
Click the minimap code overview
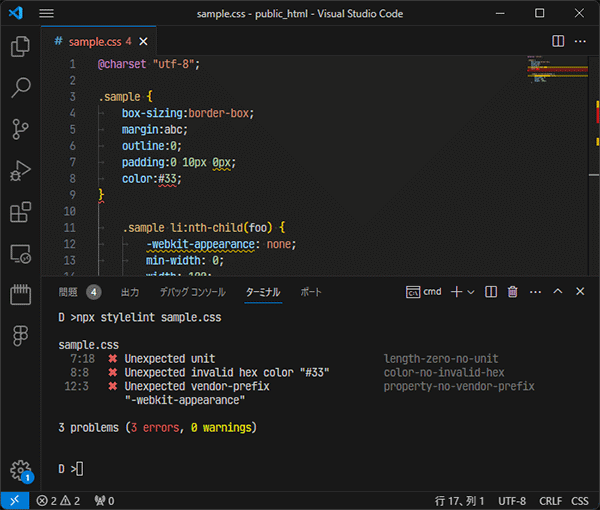tap(557, 69)
